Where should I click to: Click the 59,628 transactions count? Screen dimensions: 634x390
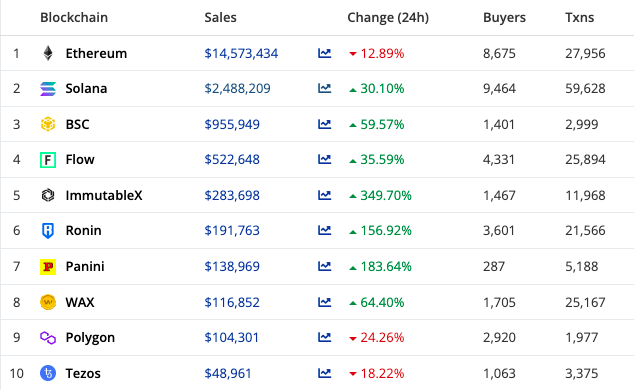point(585,89)
